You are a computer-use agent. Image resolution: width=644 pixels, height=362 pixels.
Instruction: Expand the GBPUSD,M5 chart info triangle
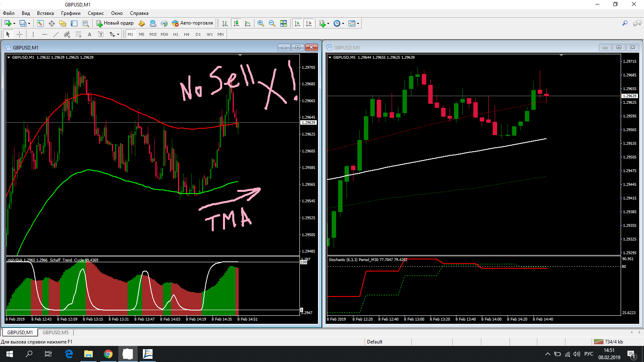tap(330, 58)
